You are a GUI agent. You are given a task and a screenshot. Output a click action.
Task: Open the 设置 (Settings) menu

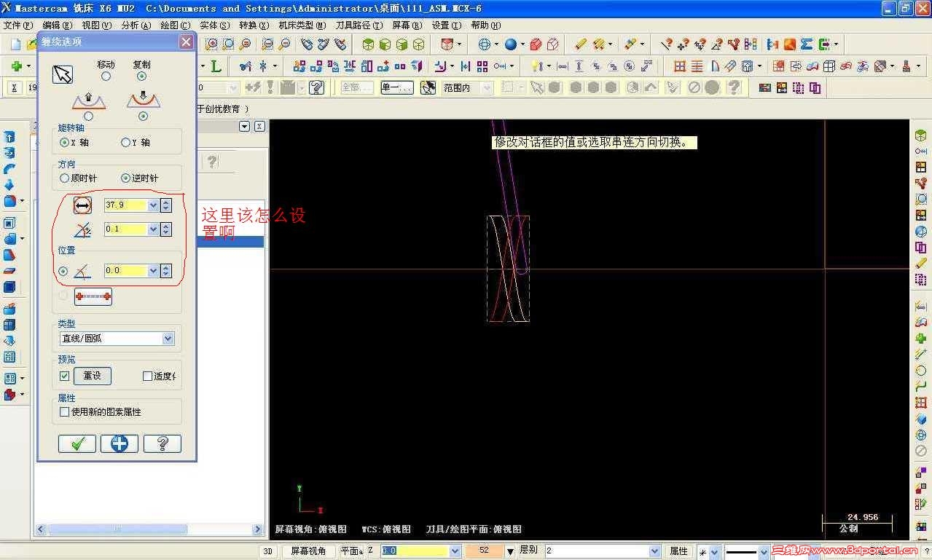click(446, 25)
